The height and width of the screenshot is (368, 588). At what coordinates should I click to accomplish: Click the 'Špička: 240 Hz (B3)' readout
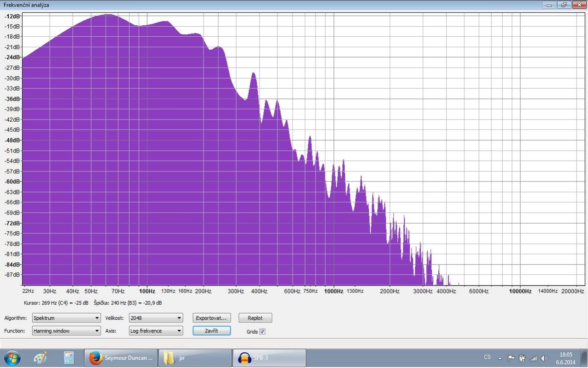coord(128,303)
